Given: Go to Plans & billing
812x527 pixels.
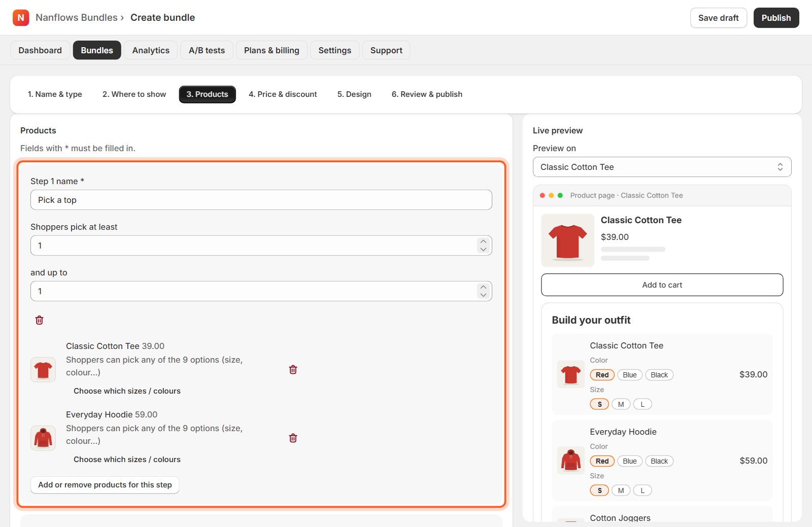Looking at the screenshot, I should (272, 50).
